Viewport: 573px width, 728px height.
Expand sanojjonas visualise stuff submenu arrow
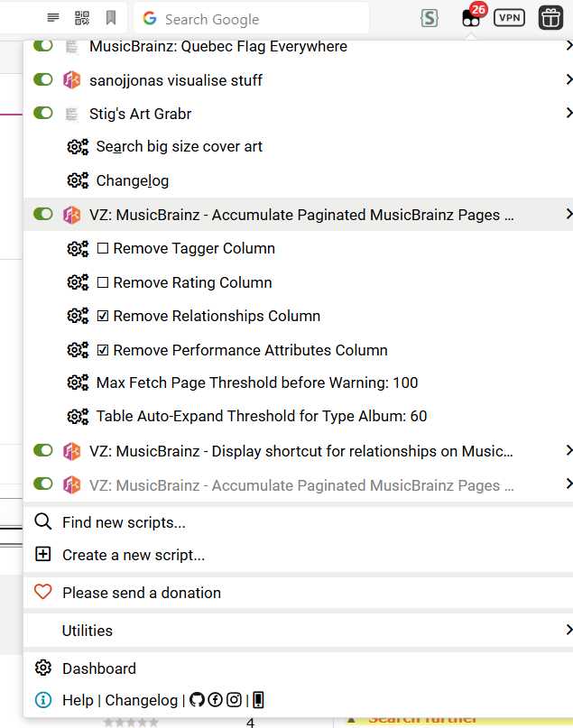[568, 80]
